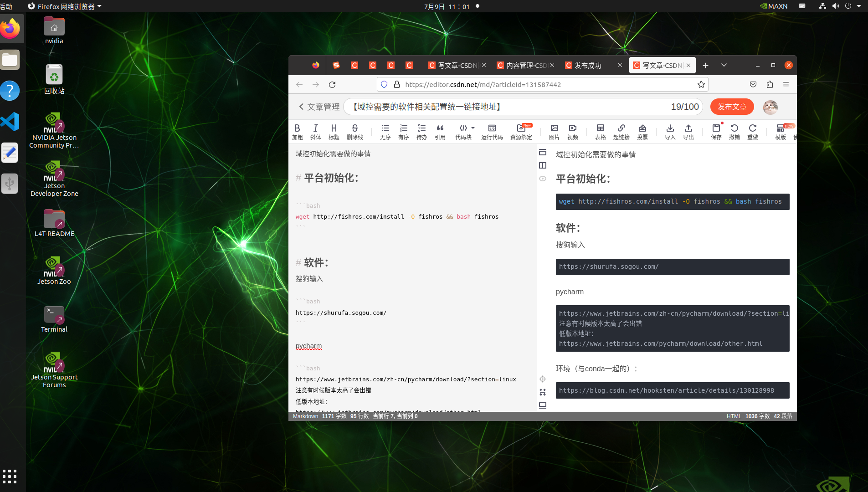Screen dimensions: 868x492
Task: Import a file (导入)
Action: point(670,132)
